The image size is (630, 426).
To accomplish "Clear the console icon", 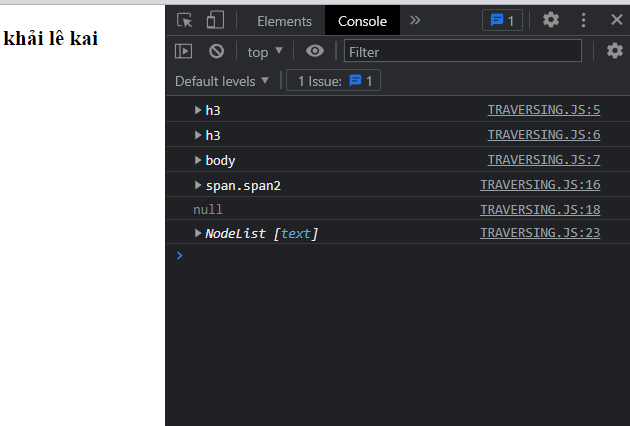I will click(217, 51).
